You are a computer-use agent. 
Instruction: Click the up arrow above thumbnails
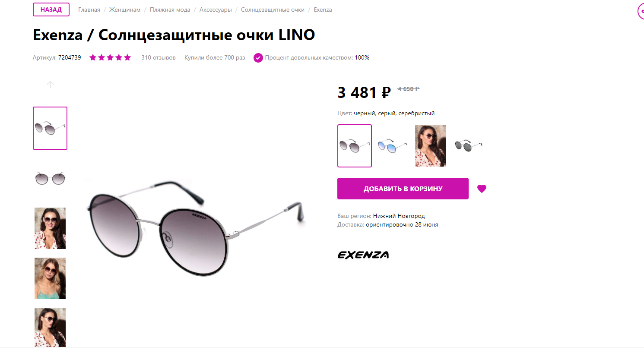pos(50,85)
